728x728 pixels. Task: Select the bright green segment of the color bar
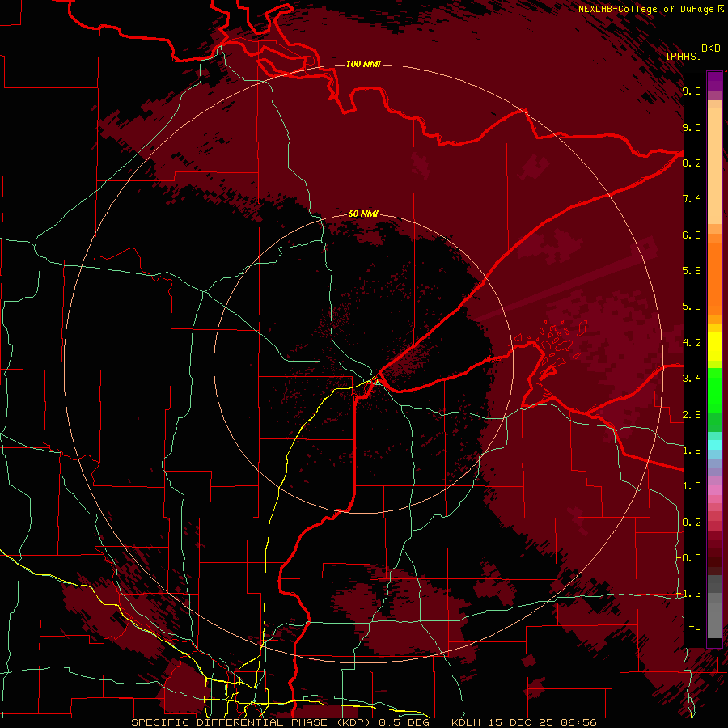714,391
